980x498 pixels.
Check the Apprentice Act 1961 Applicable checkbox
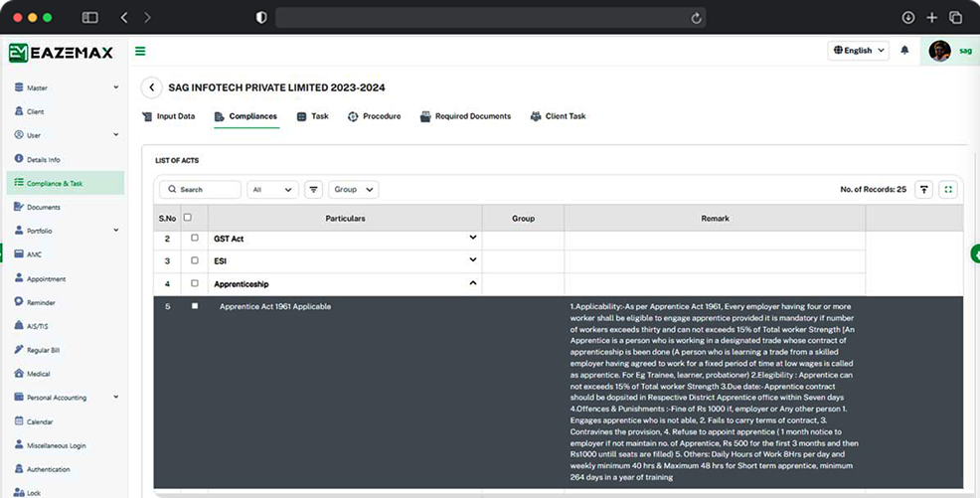pos(195,306)
